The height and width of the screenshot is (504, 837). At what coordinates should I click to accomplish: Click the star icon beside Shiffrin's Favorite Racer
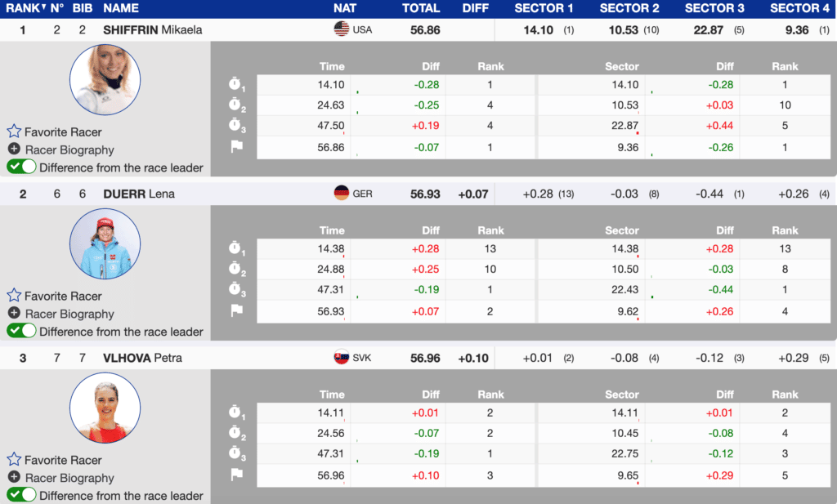[14, 132]
